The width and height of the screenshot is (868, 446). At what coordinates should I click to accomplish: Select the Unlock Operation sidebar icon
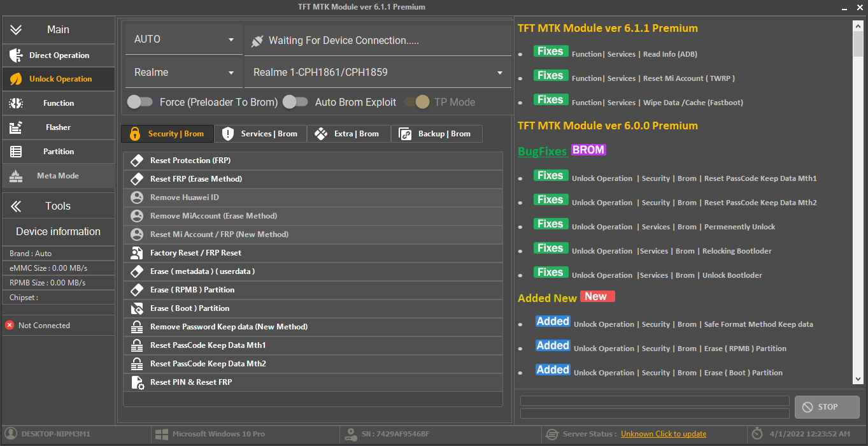[18, 79]
